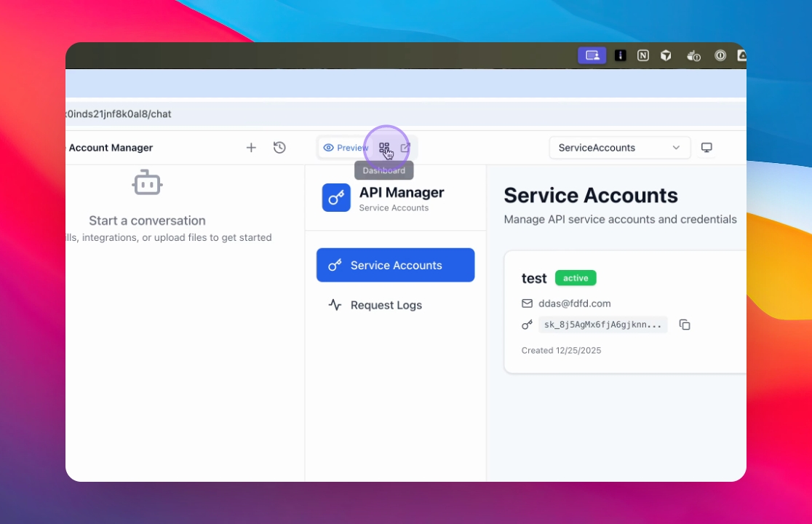This screenshot has height=524, width=812.
Task: Click Created 12/25/2025 text
Action: [561, 351]
